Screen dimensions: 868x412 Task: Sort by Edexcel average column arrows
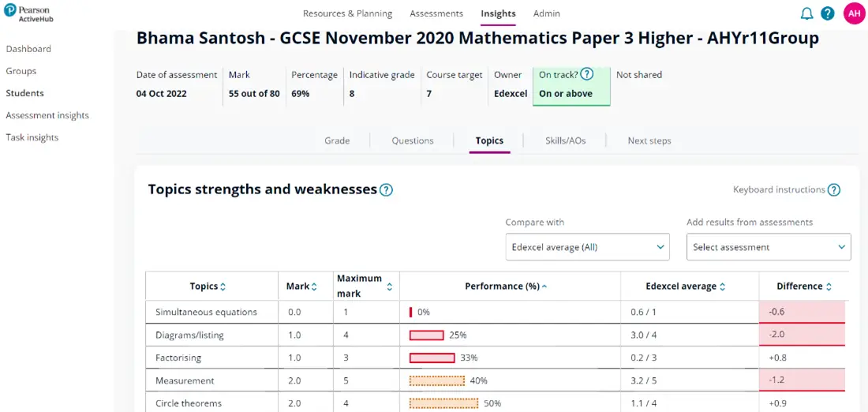tap(722, 287)
